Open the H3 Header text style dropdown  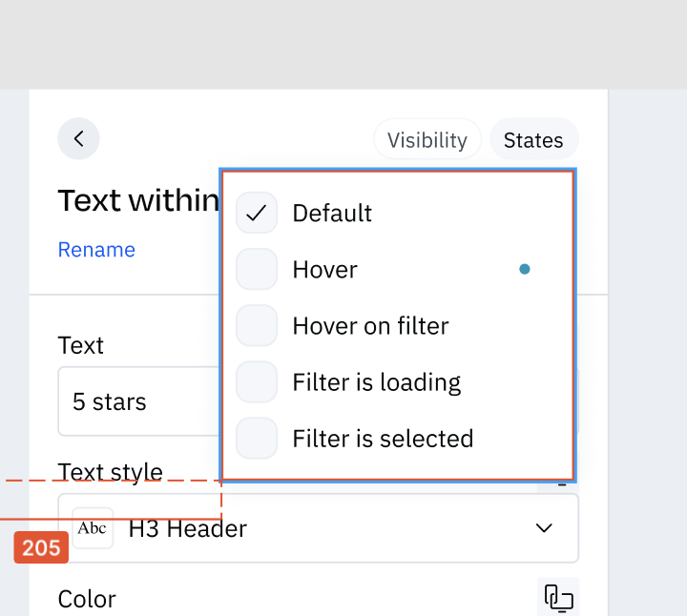pyautogui.click(x=318, y=528)
